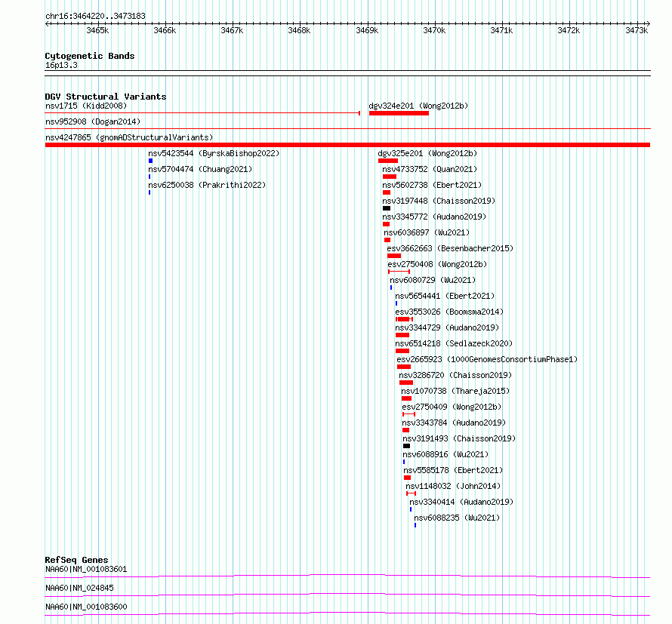
Task: Select esv3662663 (Besenbacher2015) variant
Action: (x=450, y=248)
